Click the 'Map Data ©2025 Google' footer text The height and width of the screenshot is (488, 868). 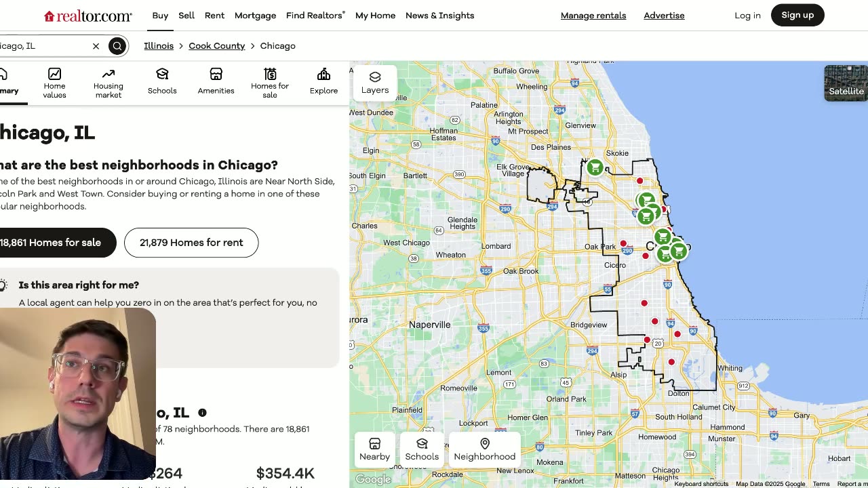[x=770, y=484]
